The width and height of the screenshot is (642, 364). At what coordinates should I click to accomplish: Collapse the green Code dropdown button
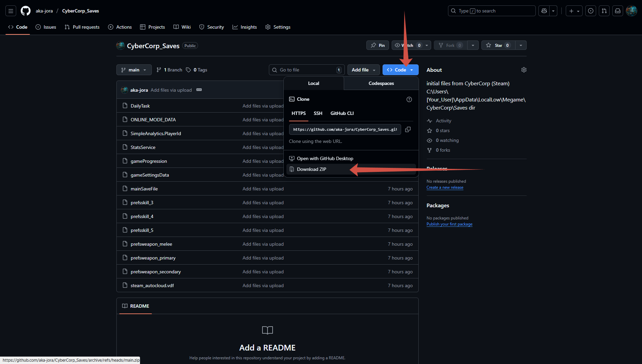(400, 70)
